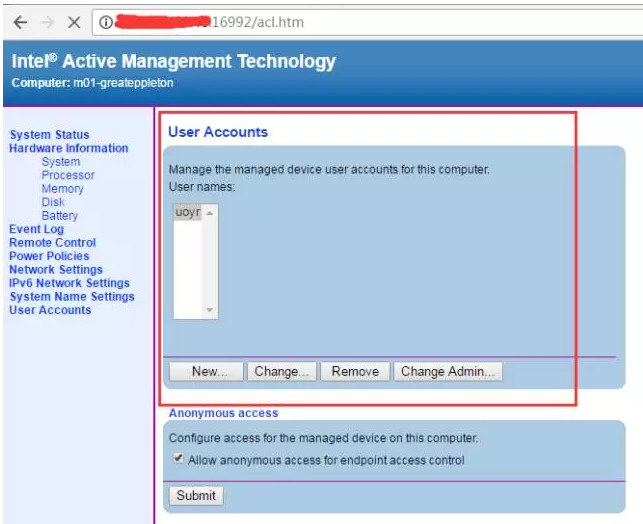The height and width of the screenshot is (524, 643).
Task: Click the browser forward arrow
Action: (47, 22)
